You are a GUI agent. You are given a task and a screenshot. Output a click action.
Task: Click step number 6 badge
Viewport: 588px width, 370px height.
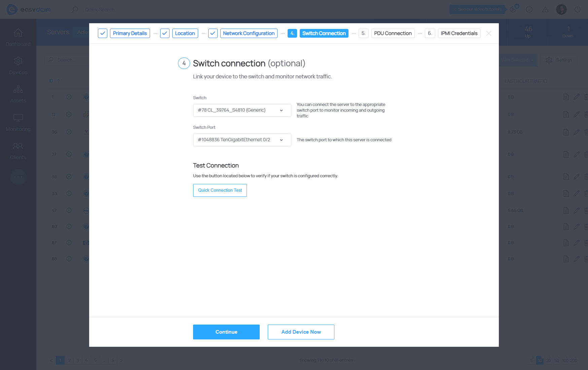(x=430, y=33)
